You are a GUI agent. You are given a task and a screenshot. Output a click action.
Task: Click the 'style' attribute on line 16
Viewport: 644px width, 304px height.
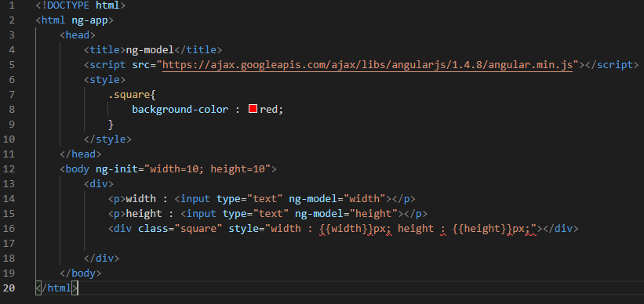pyautogui.click(x=243, y=229)
